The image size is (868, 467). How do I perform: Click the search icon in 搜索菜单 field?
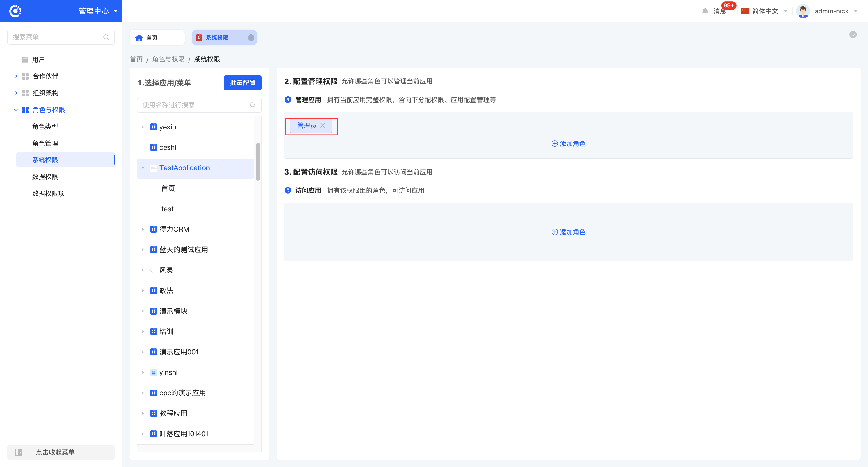(x=106, y=37)
